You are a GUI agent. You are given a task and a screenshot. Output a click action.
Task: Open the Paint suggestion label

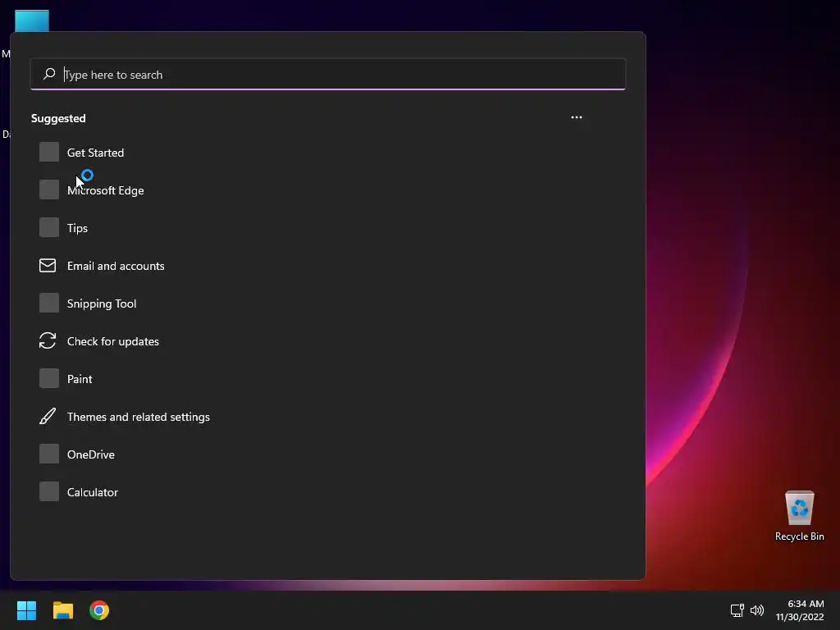(x=80, y=379)
